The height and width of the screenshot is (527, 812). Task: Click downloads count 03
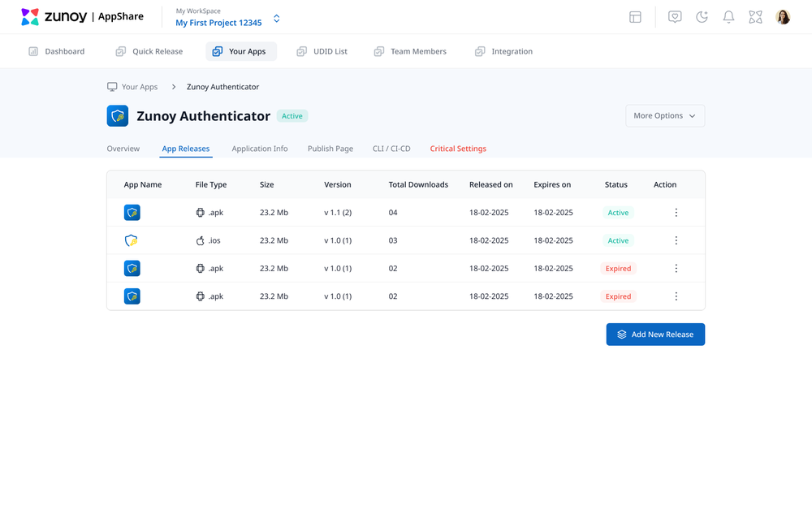(x=393, y=240)
